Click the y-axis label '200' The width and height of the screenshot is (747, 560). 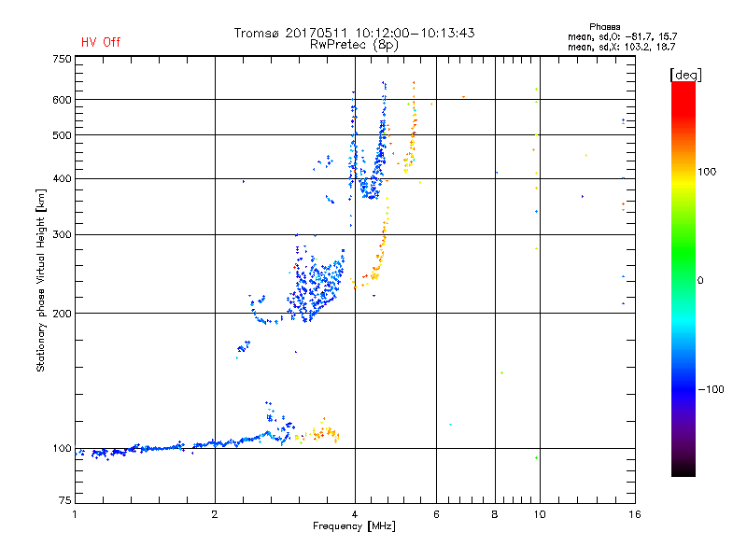tap(62, 314)
